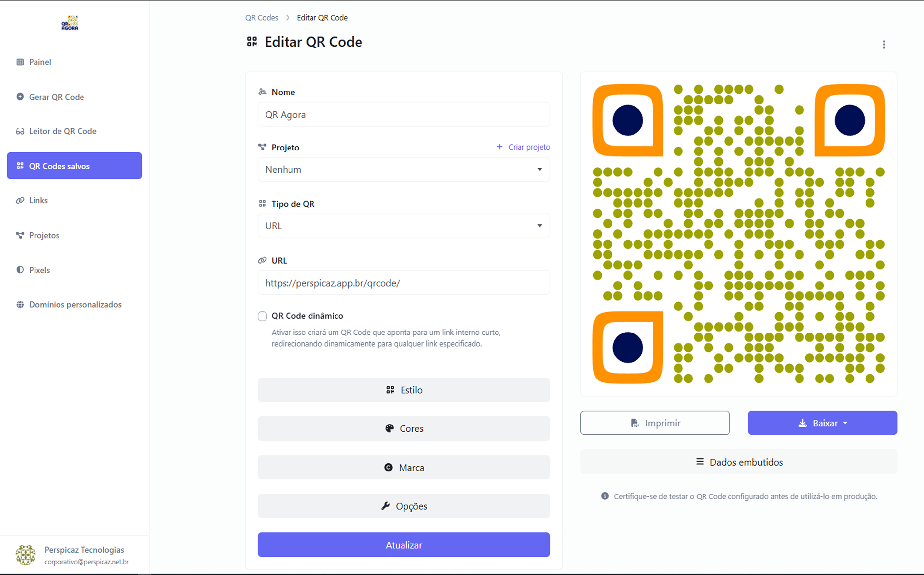Screen dimensions: 924x575
Task: Expand the Baixar download dropdown
Action: pyautogui.click(x=822, y=423)
